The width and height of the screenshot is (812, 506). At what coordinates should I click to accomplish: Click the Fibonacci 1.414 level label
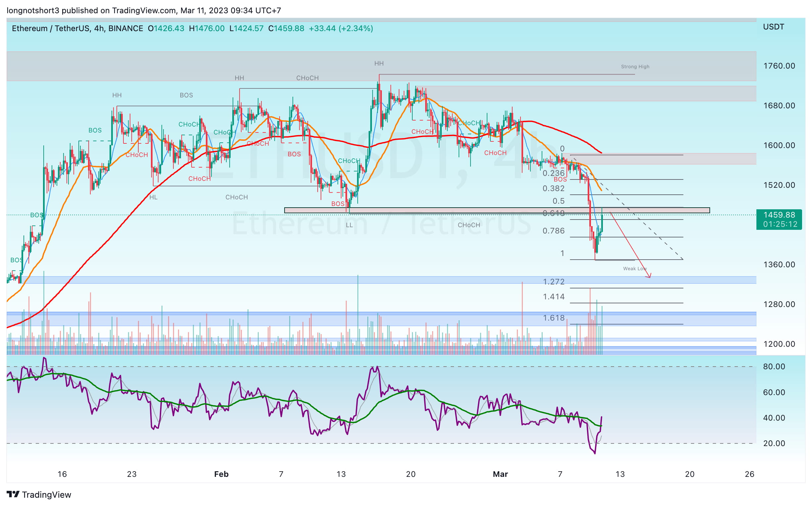point(554,297)
